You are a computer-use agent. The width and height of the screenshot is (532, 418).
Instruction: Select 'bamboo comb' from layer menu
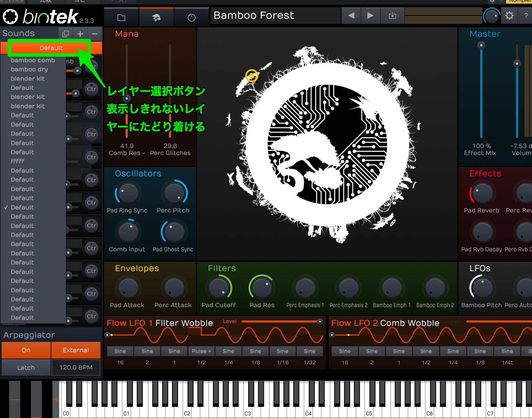pyautogui.click(x=33, y=60)
